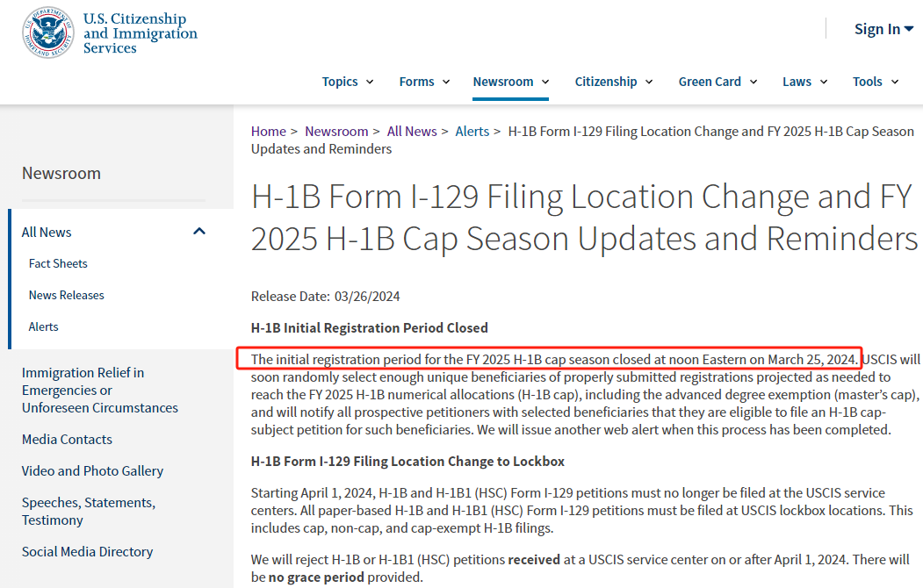Click the 'no grace period' bold text
Viewport: 923px width, 588px height.
pos(316,577)
